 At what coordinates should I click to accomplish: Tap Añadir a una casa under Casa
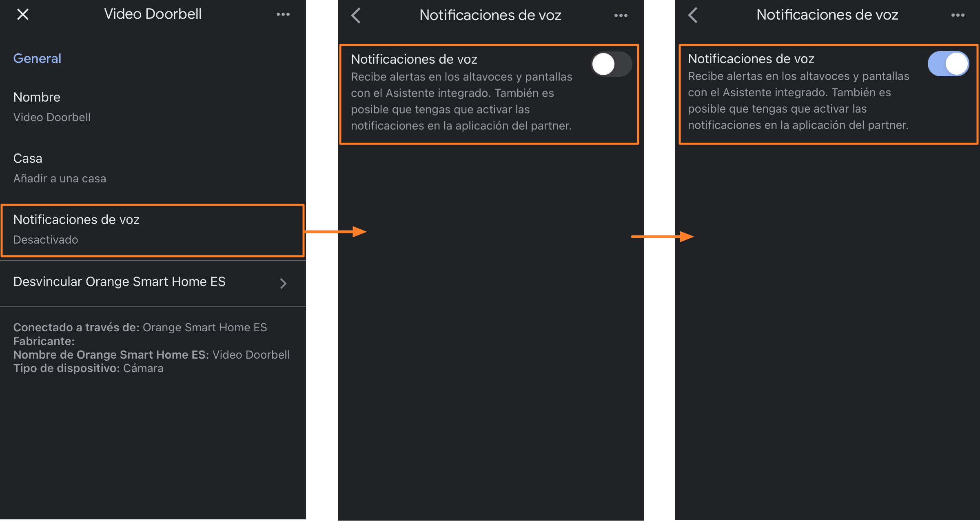[60, 179]
